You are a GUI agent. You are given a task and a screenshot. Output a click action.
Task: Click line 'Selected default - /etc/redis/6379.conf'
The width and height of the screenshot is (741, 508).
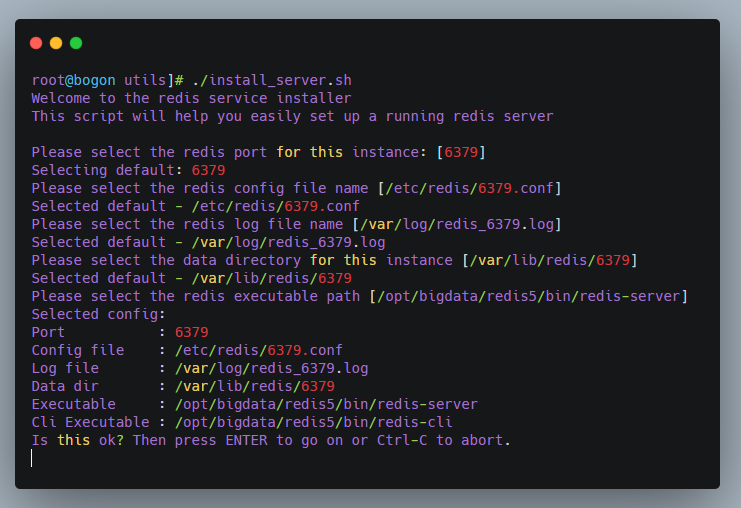pyautogui.click(x=196, y=206)
